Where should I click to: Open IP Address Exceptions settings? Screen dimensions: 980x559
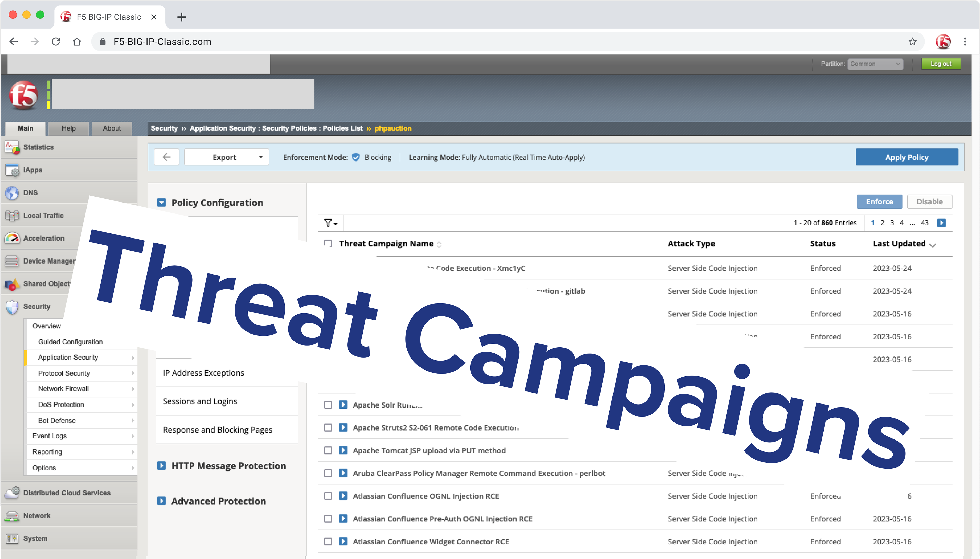coord(203,373)
